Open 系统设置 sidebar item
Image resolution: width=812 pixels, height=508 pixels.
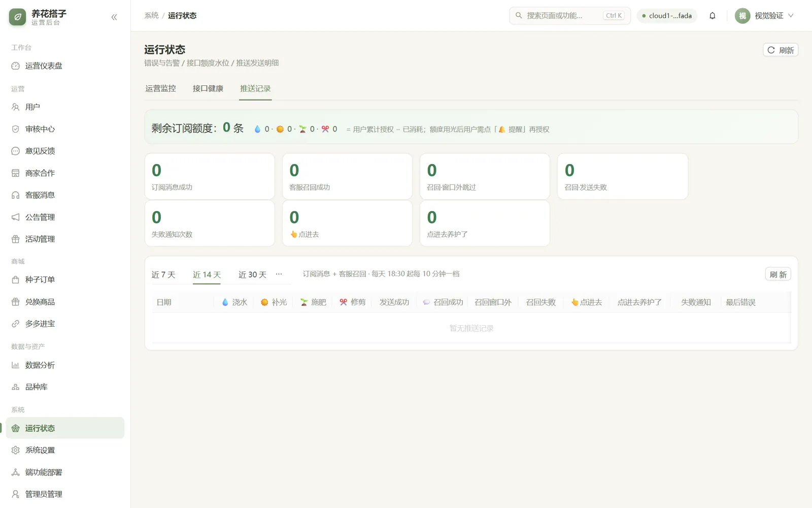(65, 450)
